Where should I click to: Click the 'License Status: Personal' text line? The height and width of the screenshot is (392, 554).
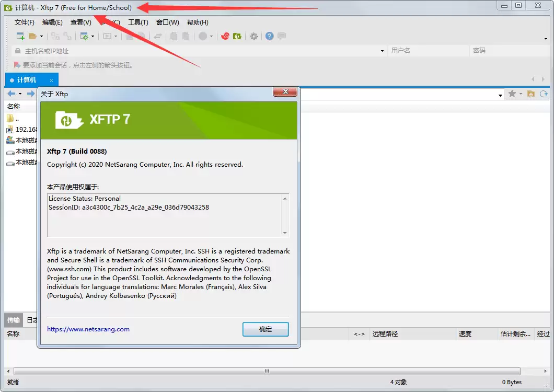pyautogui.click(x=85, y=198)
